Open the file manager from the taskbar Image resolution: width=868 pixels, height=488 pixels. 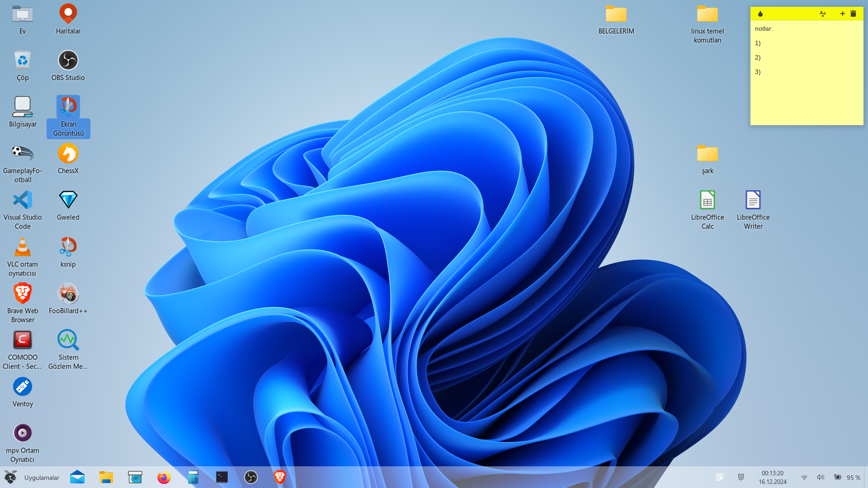click(106, 478)
